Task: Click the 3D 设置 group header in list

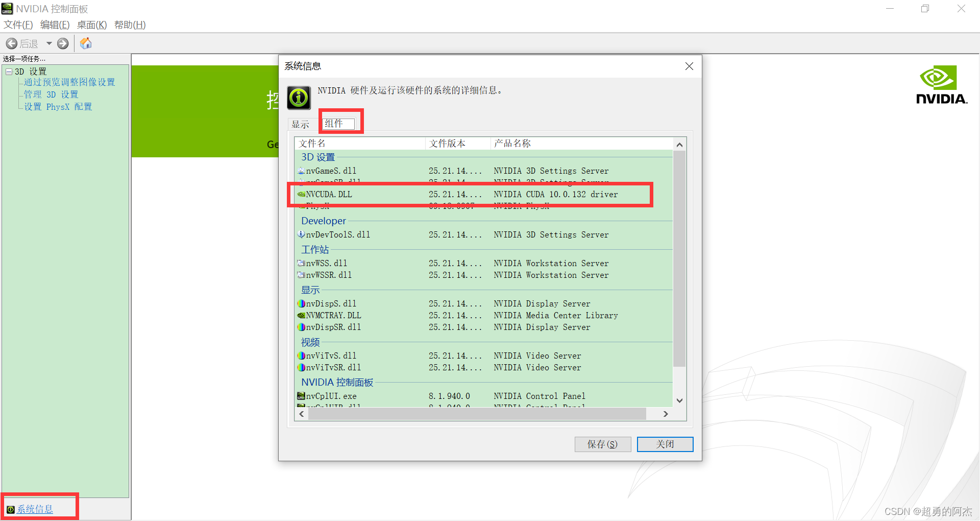Action: coord(318,157)
